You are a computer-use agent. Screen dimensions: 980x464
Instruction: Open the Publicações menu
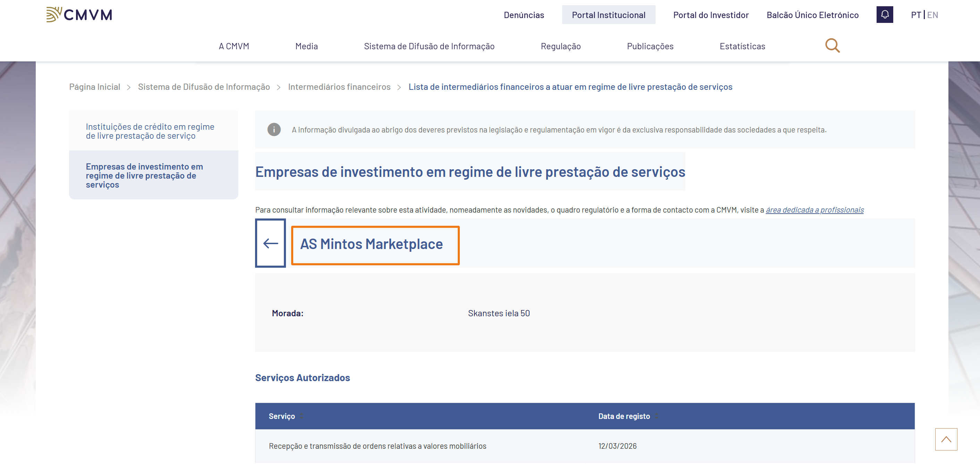650,46
